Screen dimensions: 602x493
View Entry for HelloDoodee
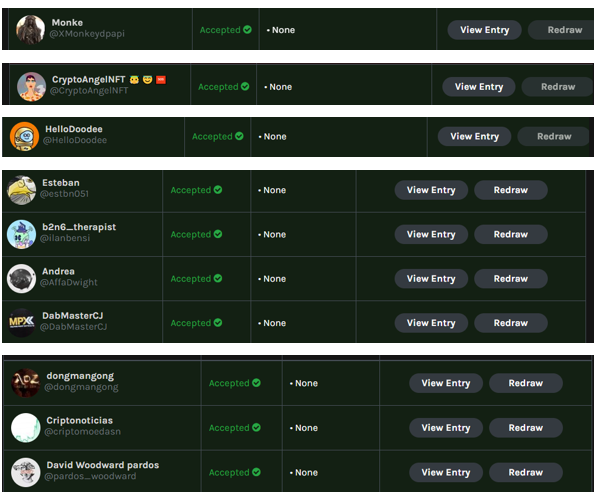pyautogui.click(x=475, y=136)
